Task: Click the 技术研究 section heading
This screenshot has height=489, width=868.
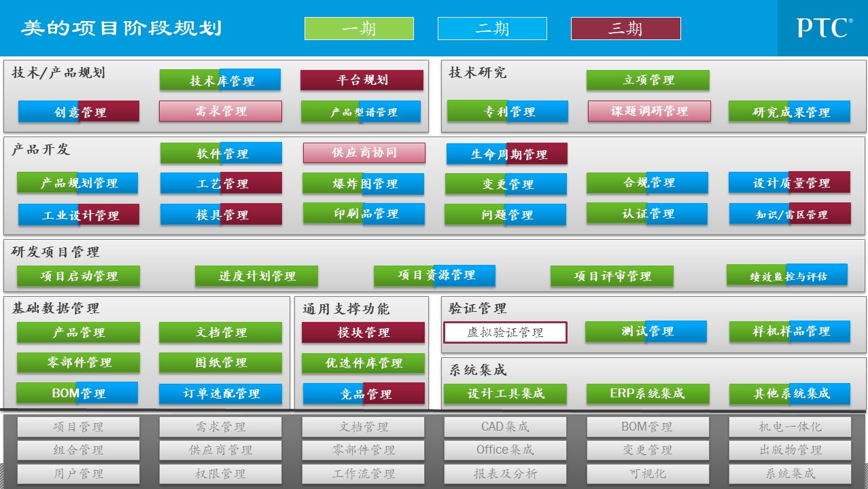Action: click(x=477, y=73)
